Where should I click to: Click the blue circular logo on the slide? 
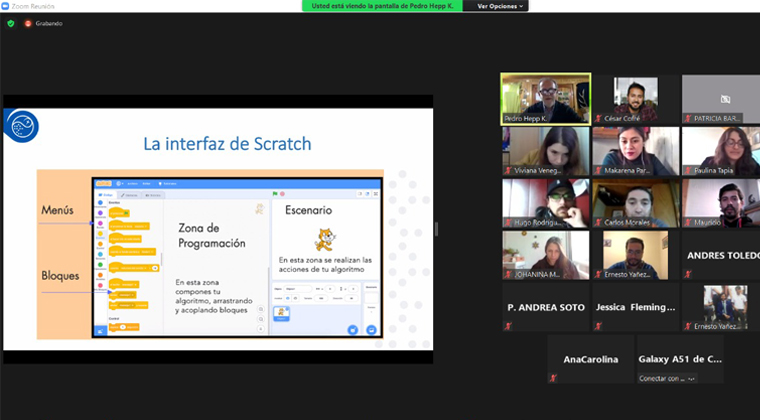click(22, 126)
